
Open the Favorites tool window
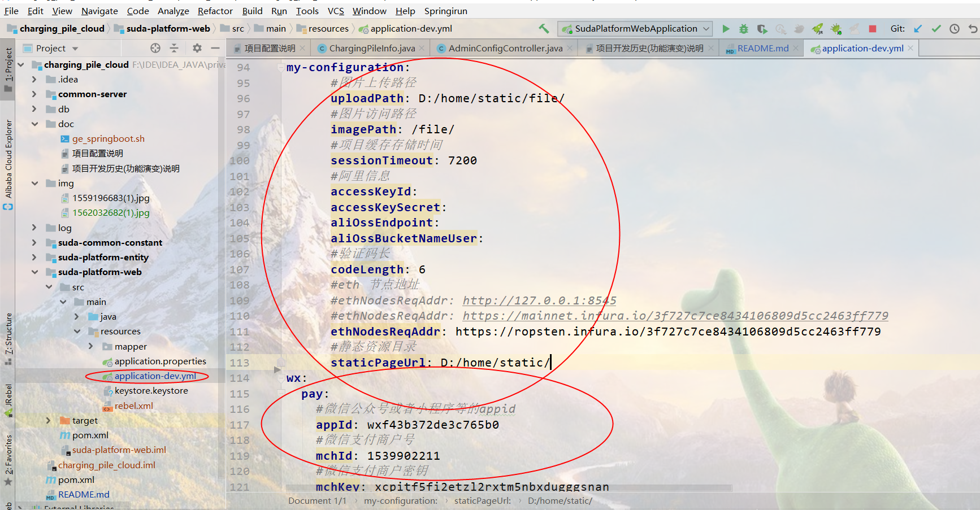pos(8,460)
